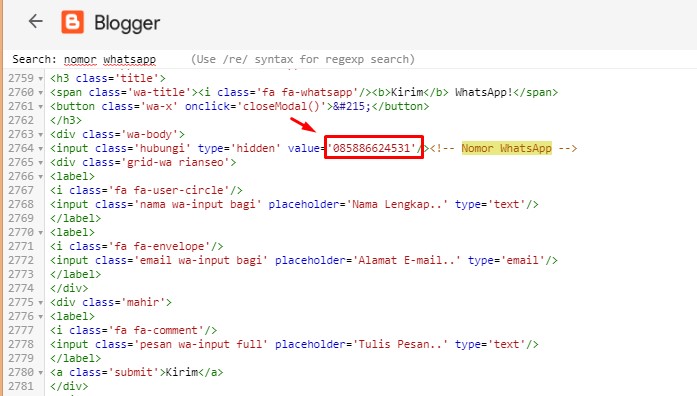Viewport: 697px width, 396px height.
Task: Go back using the left arrow
Action: tap(36, 21)
